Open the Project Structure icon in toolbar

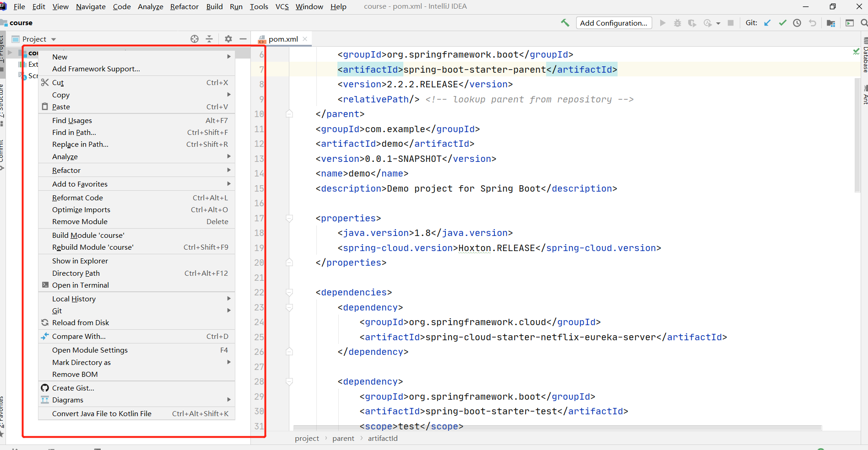point(831,23)
